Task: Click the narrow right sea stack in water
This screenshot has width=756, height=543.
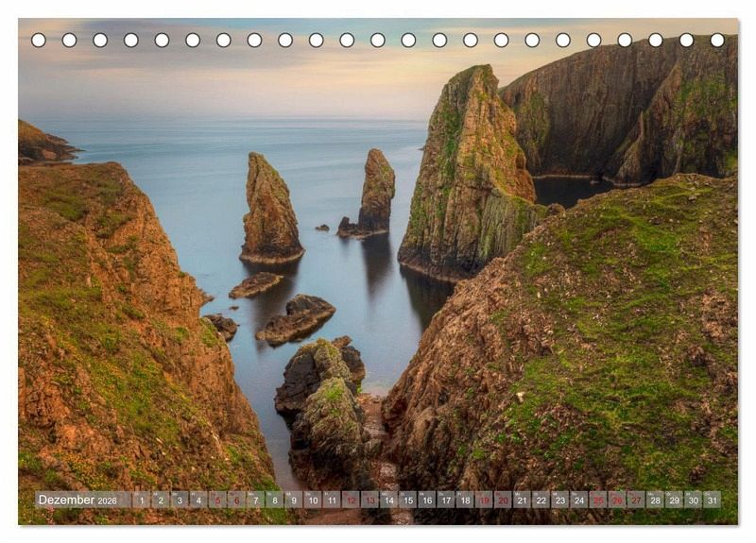Action: tap(376, 192)
